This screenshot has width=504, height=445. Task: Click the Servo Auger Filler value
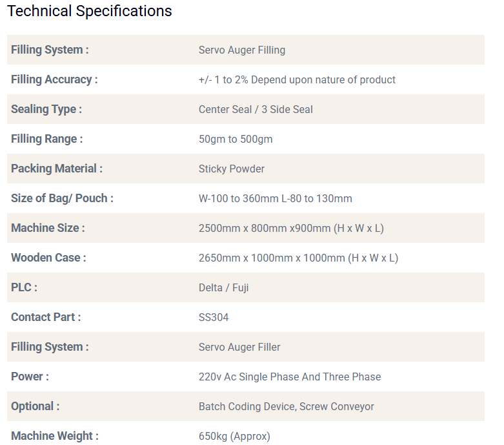239,347
